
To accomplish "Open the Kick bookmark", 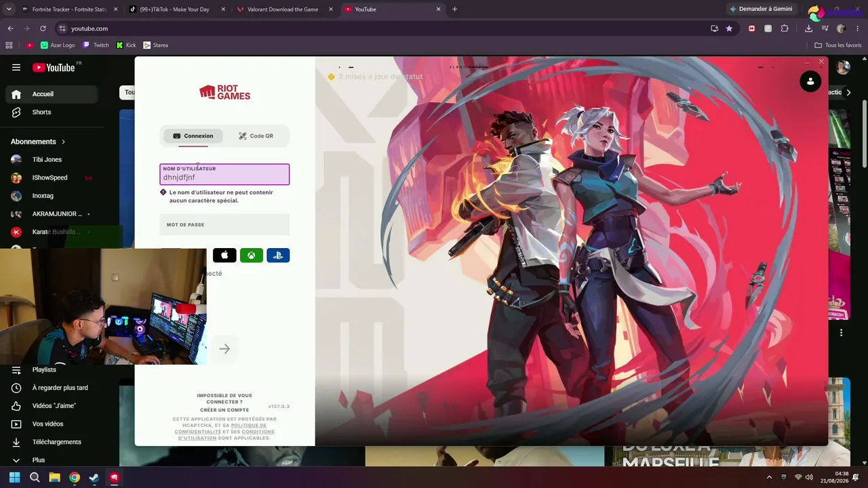I will point(126,45).
